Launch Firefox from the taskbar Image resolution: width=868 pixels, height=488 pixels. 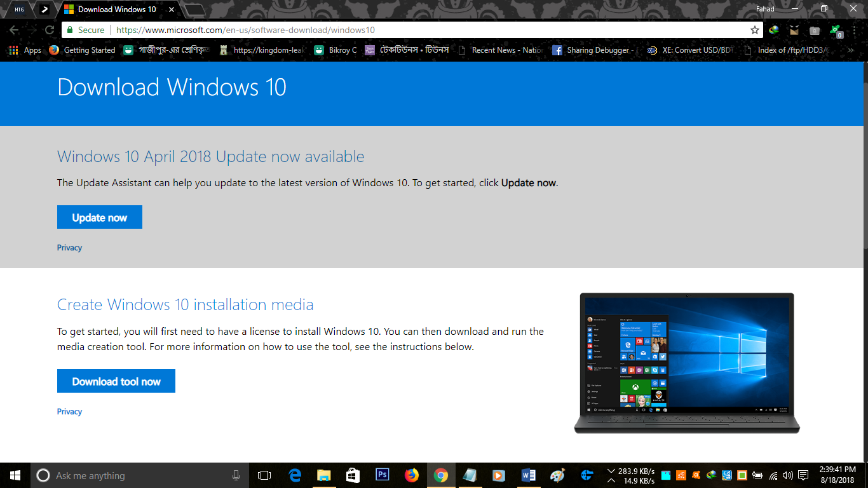[x=412, y=475]
